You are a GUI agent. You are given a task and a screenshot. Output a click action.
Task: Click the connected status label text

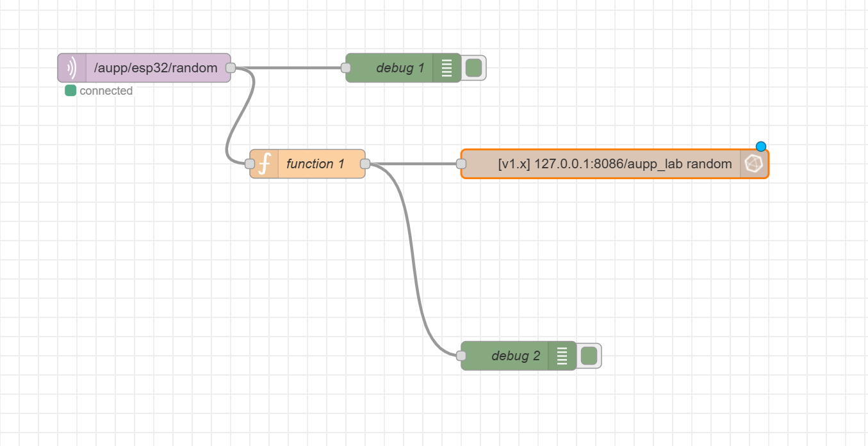click(x=106, y=91)
